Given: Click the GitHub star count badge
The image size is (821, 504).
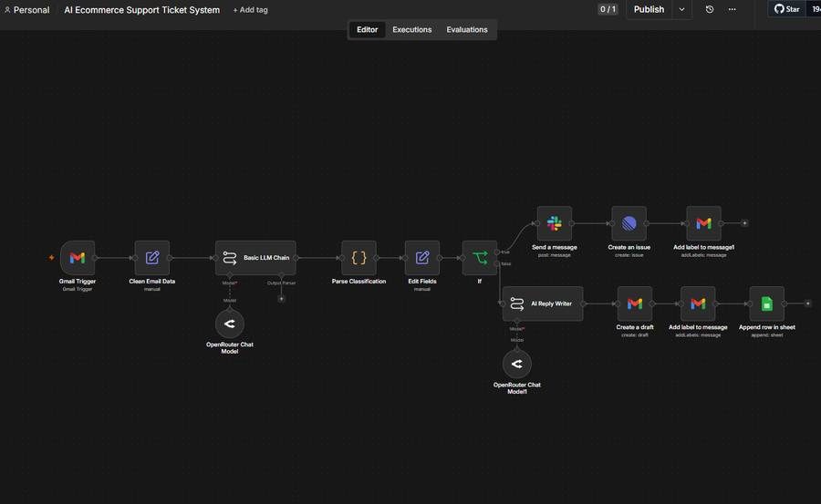Looking at the screenshot, I should (815, 9).
